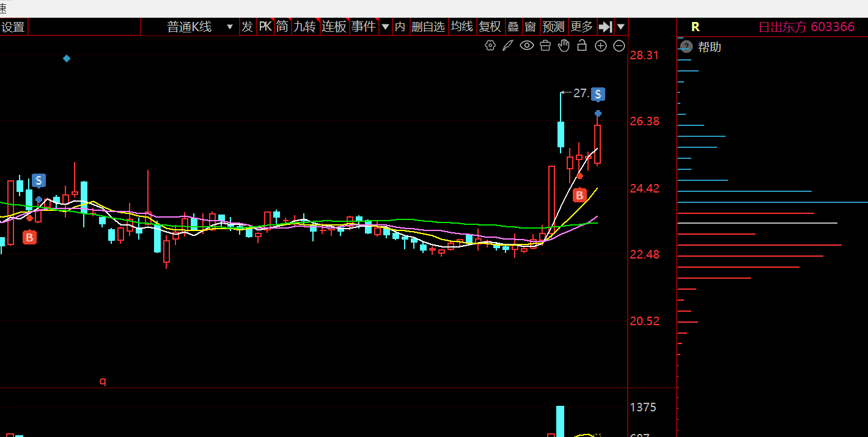The height and width of the screenshot is (437, 868).
Task: Click the 20.52 price axis label
Action: tap(644, 321)
